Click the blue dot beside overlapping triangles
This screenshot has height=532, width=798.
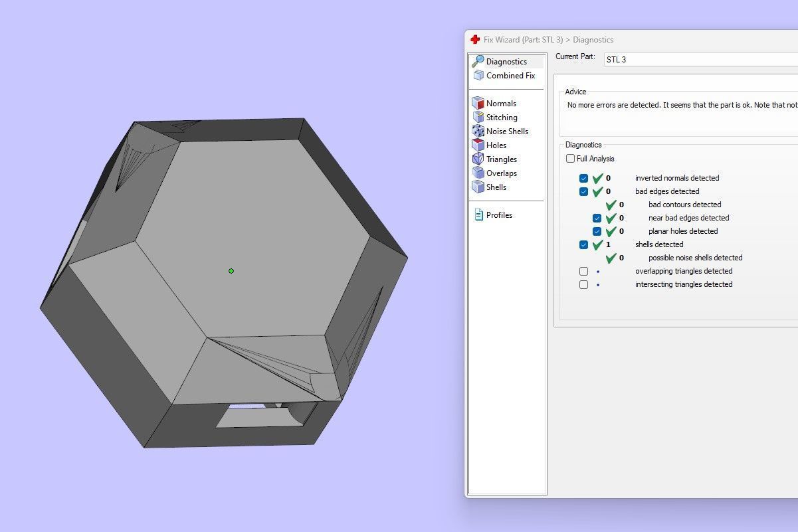(x=598, y=272)
